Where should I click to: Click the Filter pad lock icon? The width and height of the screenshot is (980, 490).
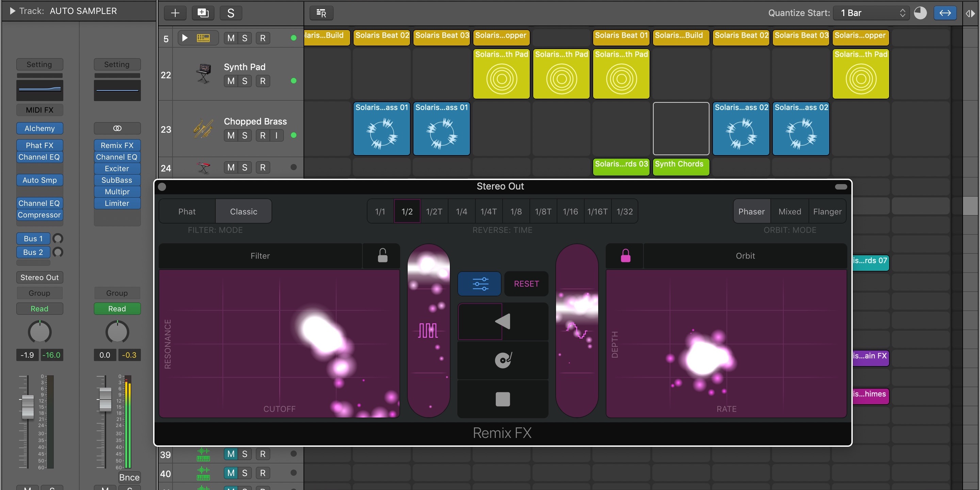tap(382, 256)
